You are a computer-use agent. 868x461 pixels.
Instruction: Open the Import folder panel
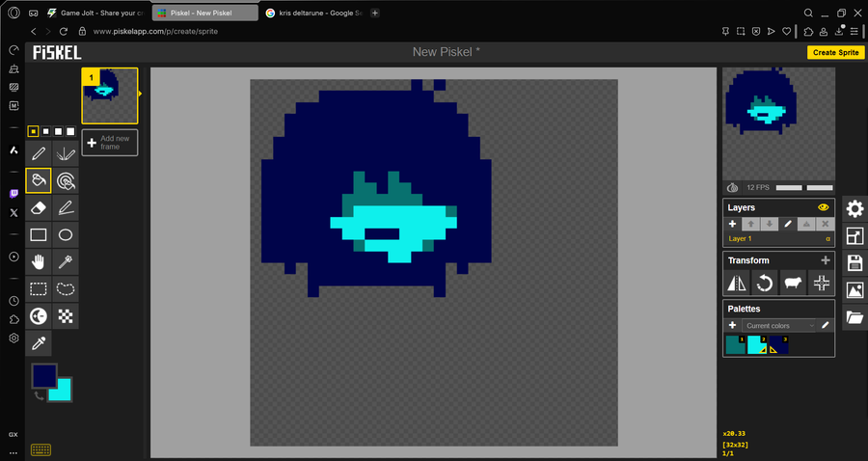[854, 317]
